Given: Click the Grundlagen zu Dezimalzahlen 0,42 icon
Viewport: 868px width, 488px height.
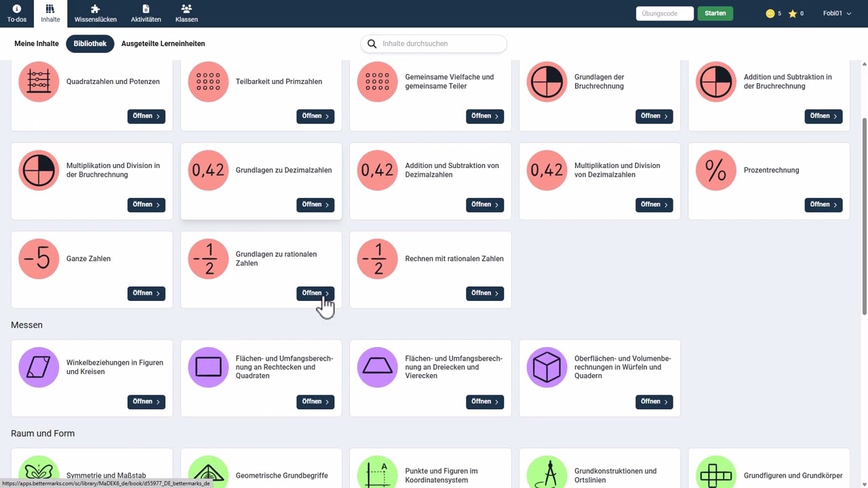Looking at the screenshot, I should pos(208,170).
